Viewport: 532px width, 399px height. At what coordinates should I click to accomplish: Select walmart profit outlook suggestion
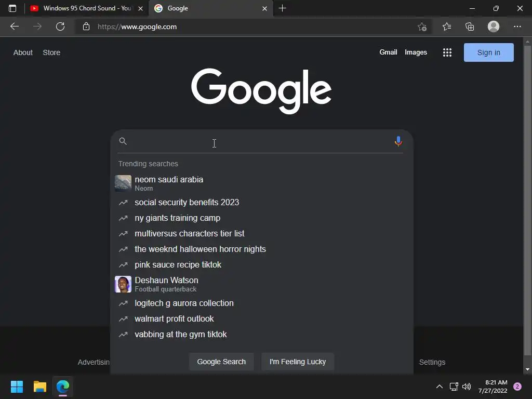point(262,318)
